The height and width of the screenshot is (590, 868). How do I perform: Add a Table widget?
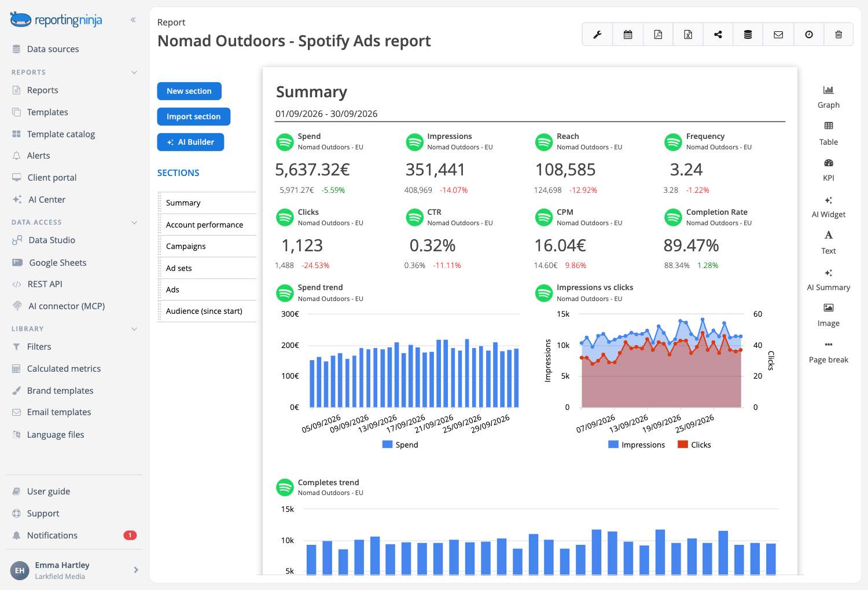tap(829, 134)
